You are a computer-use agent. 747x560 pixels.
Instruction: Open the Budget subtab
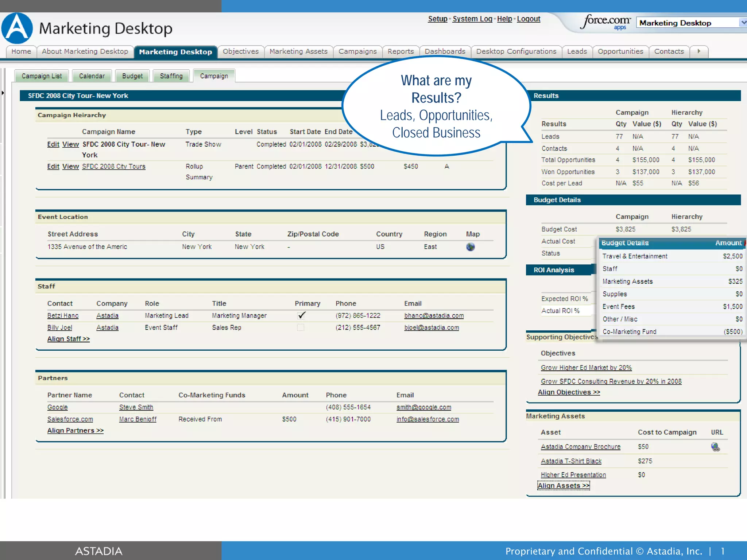pos(132,76)
